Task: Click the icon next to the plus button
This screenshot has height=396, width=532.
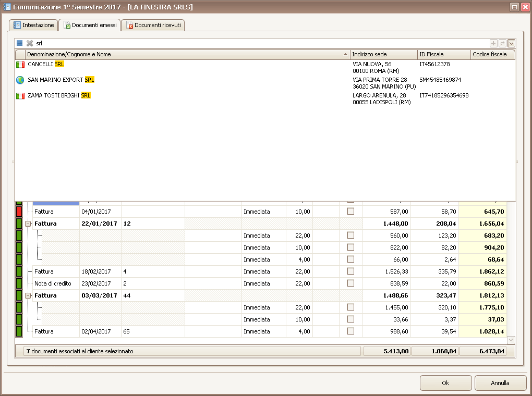Action: tap(502, 44)
